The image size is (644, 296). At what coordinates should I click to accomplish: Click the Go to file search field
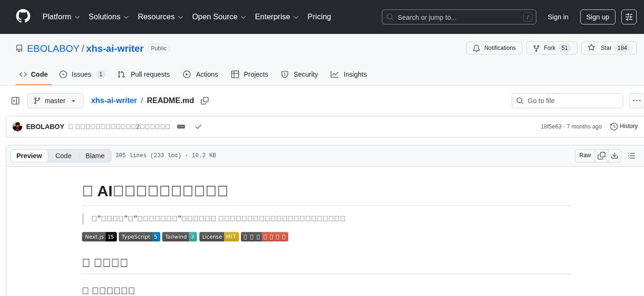coord(567,100)
